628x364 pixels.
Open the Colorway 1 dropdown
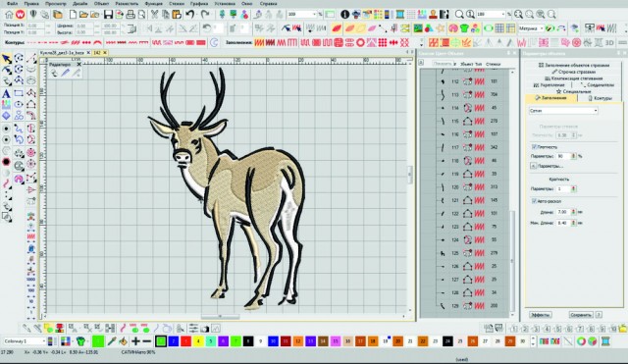pyautogui.click(x=24, y=341)
